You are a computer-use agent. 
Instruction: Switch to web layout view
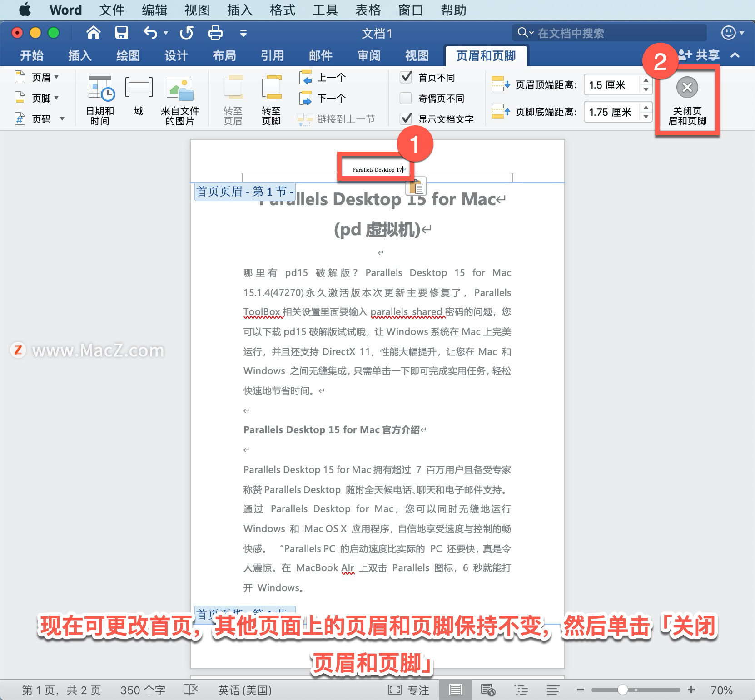(488, 690)
